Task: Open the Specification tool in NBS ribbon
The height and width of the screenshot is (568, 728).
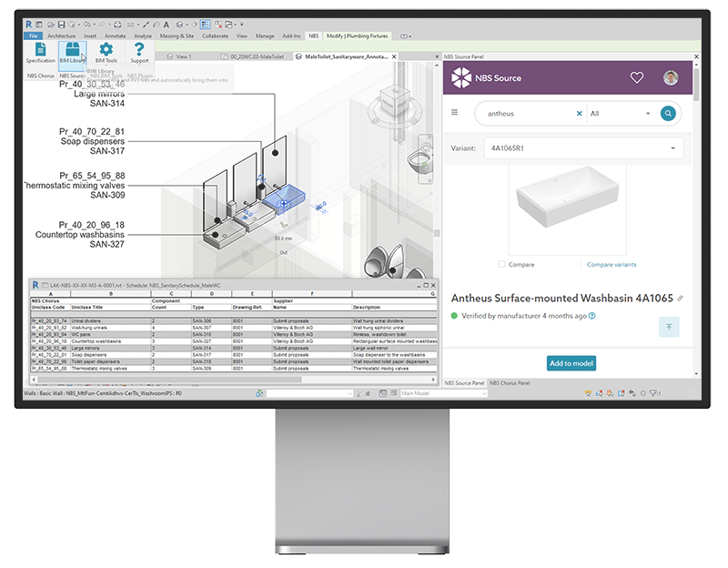Action: pyautogui.click(x=40, y=53)
